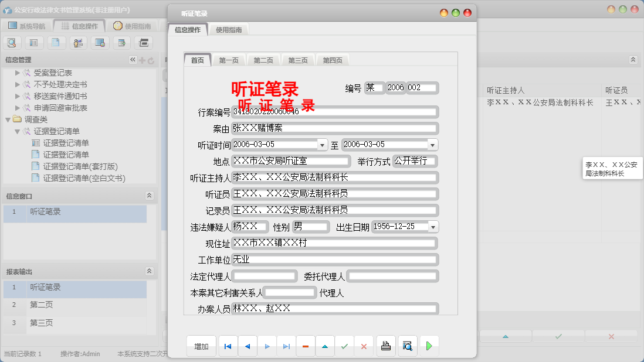Open the 出生日期 date picker dropdown
This screenshot has height=362, width=644.
[432, 227]
